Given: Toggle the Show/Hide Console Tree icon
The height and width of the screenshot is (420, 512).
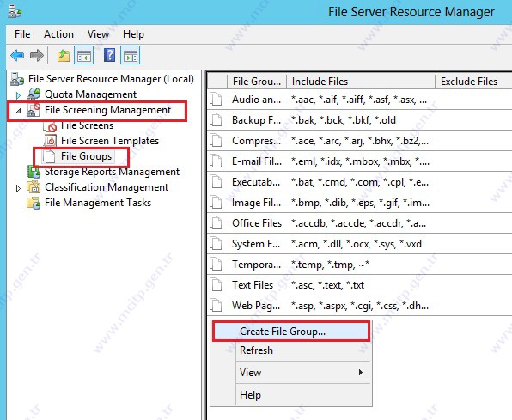Looking at the screenshot, I should coord(84,55).
